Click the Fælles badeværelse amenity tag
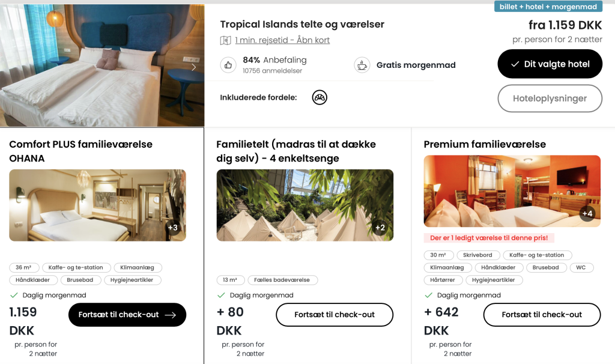 pos(282,280)
